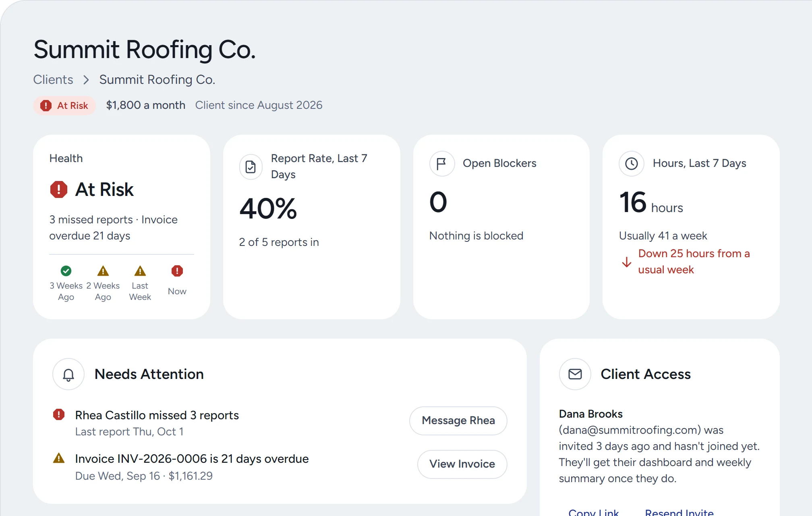Click the Report Rate document-check icon

251,166
